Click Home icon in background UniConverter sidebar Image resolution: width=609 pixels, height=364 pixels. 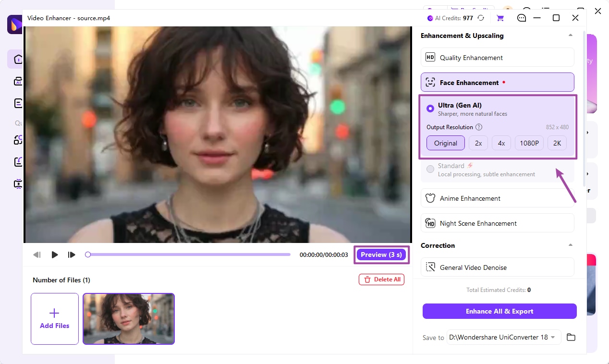pos(18,59)
